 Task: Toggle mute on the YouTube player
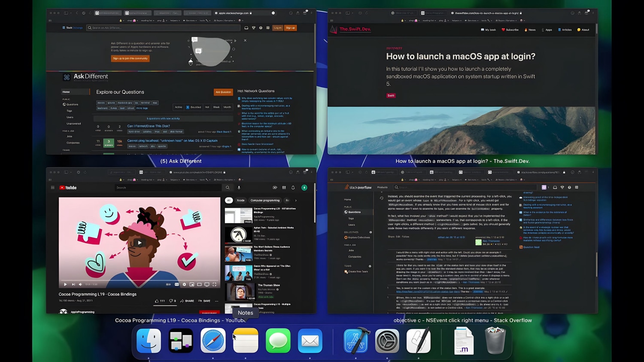(x=80, y=284)
